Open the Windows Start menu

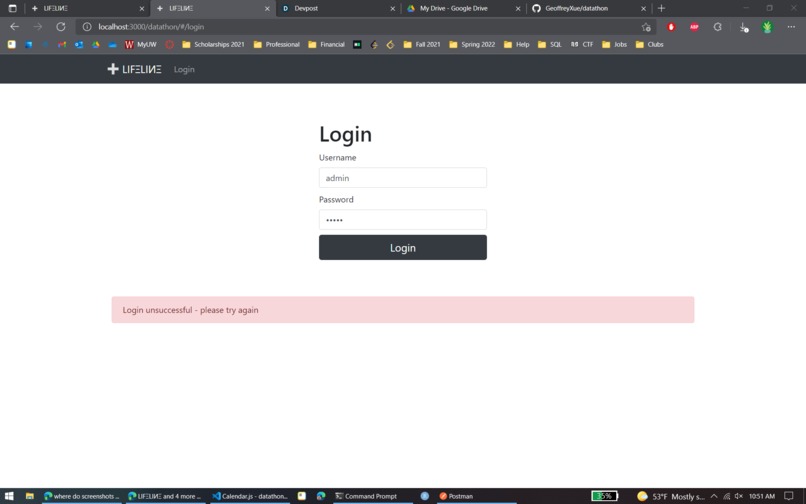click(9, 496)
